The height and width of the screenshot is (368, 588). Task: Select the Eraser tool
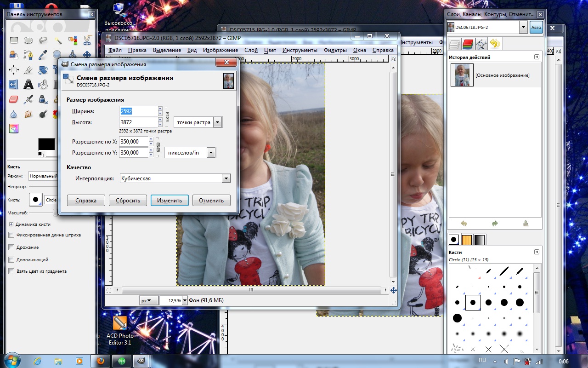pyautogui.click(x=14, y=99)
